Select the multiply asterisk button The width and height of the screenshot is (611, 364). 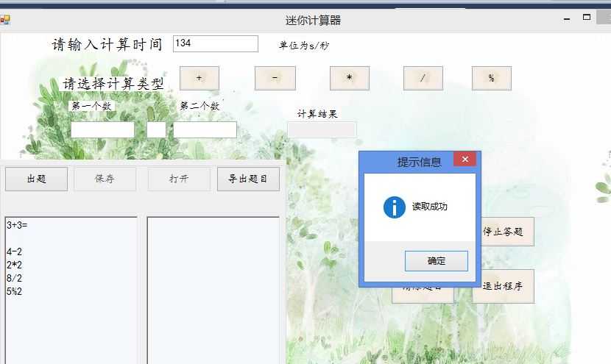point(350,78)
